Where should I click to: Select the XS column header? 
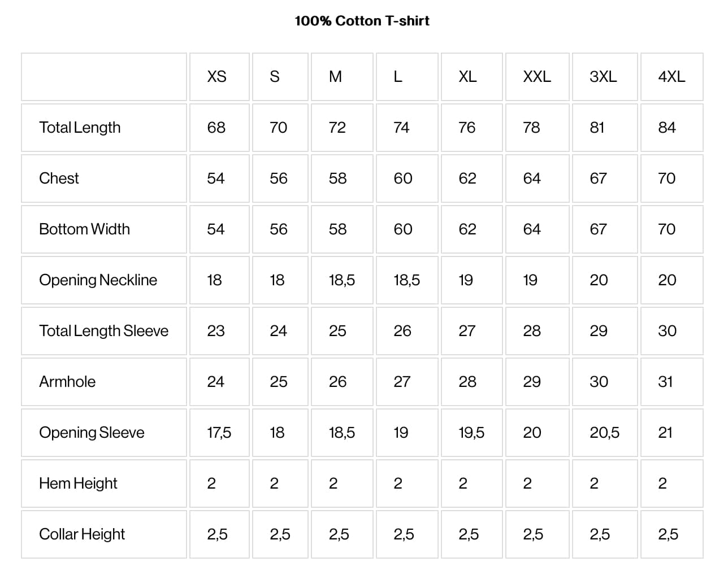point(216,77)
